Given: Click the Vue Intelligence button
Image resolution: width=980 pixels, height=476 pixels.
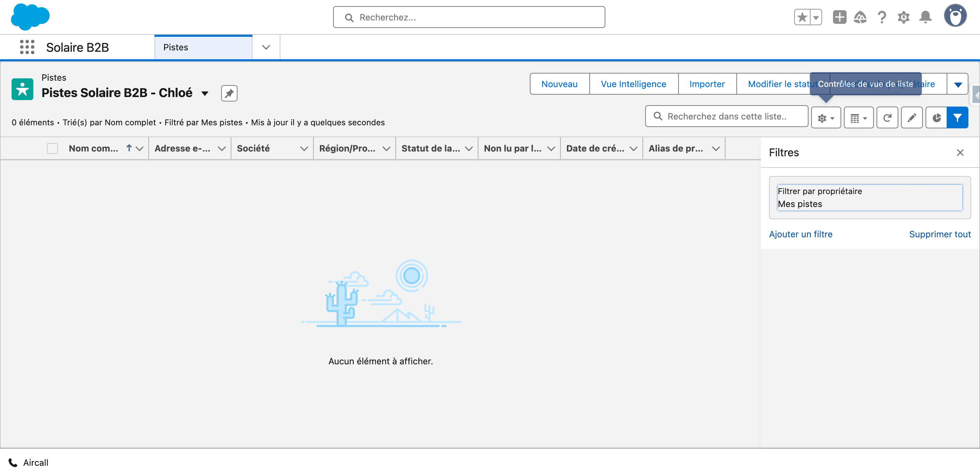Looking at the screenshot, I should click(633, 84).
